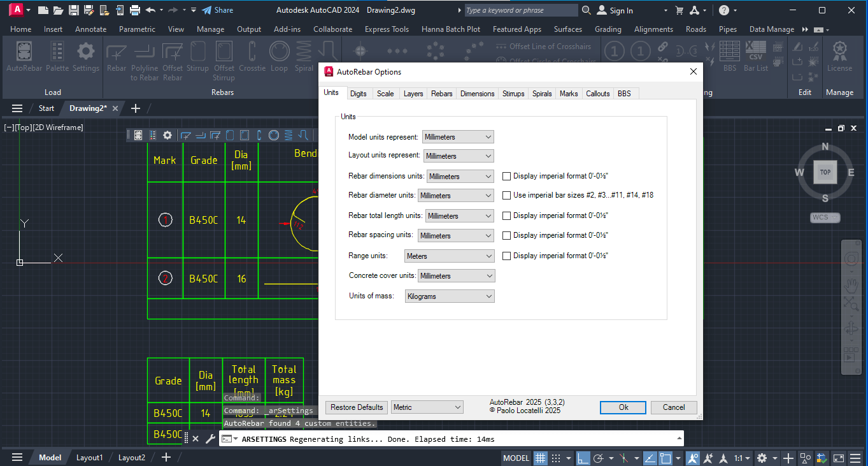Toggle Ortho mode in status bar

583,458
